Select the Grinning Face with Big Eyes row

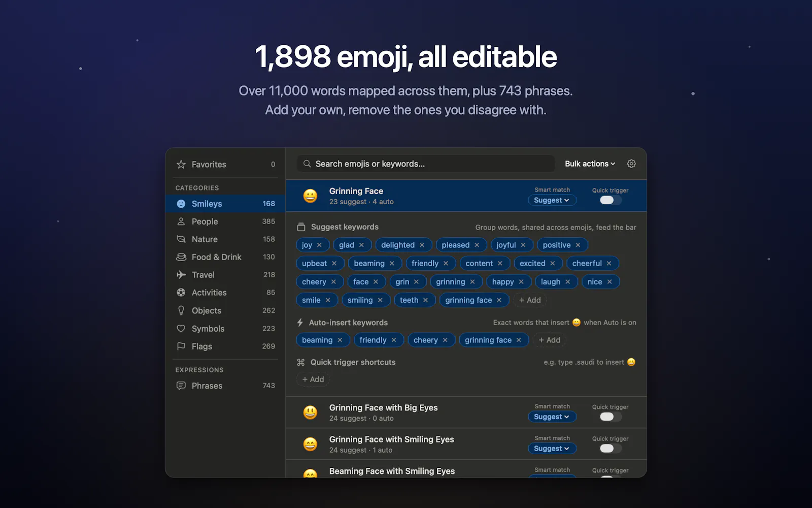coord(466,412)
